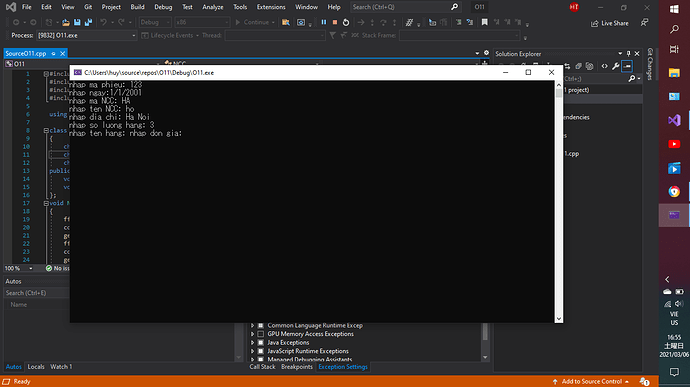Viewport: 690px width, 387px height.
Task: Open the Debug menu
Action: (163, 7)
